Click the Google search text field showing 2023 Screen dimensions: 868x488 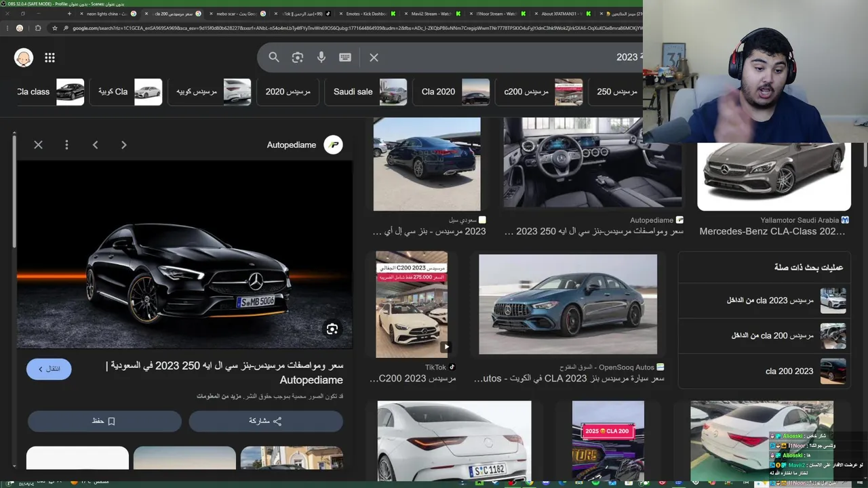509,58
